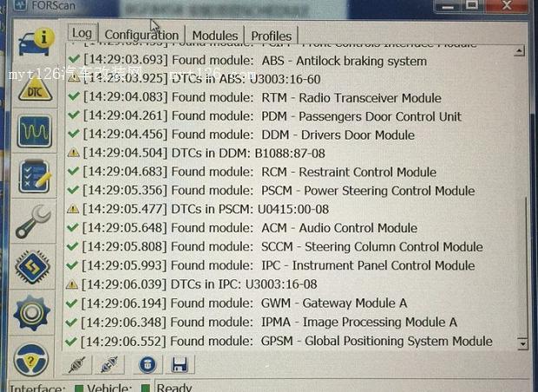
Task: Open the chip configuration and programming section
Action: 33,267
